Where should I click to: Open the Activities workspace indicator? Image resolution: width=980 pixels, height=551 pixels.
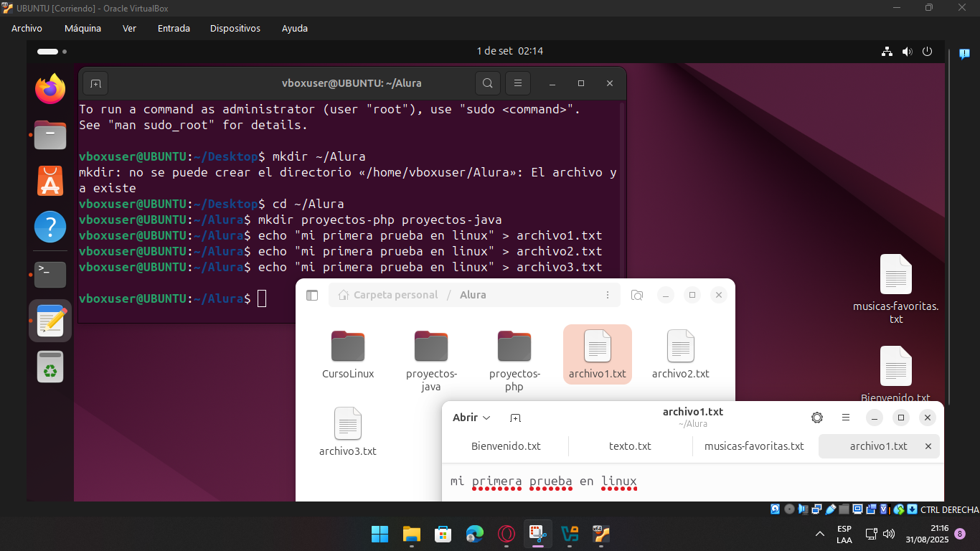[x=52, y=52]
